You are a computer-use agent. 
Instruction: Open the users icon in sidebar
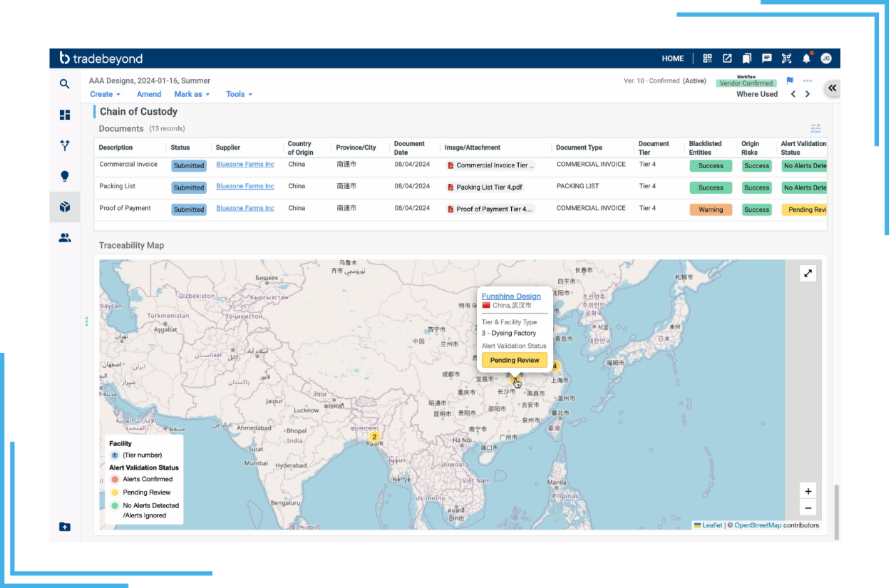(x=65, y=238)
